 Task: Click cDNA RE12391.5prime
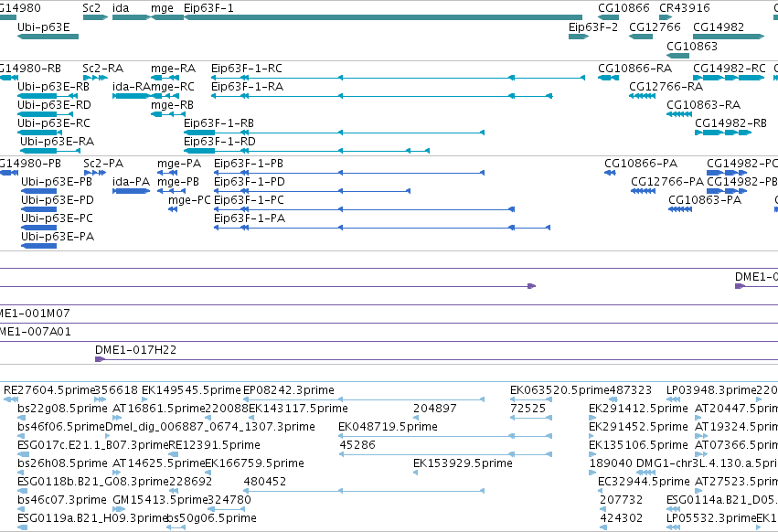[x=214, y=445]
